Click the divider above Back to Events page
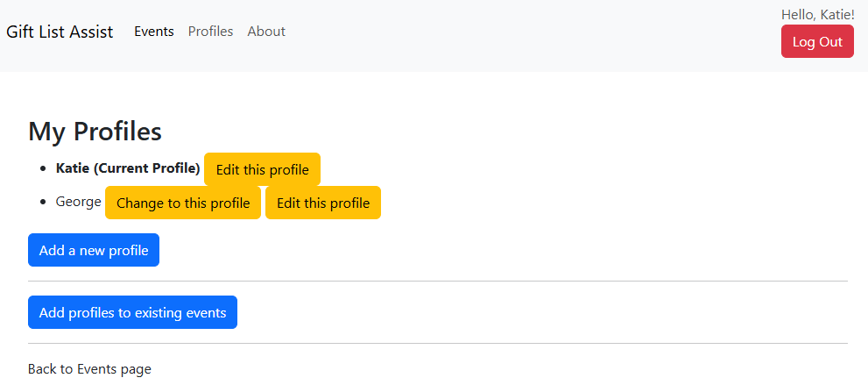Screen dimensions: 868x385 click(x=438, y=343)
